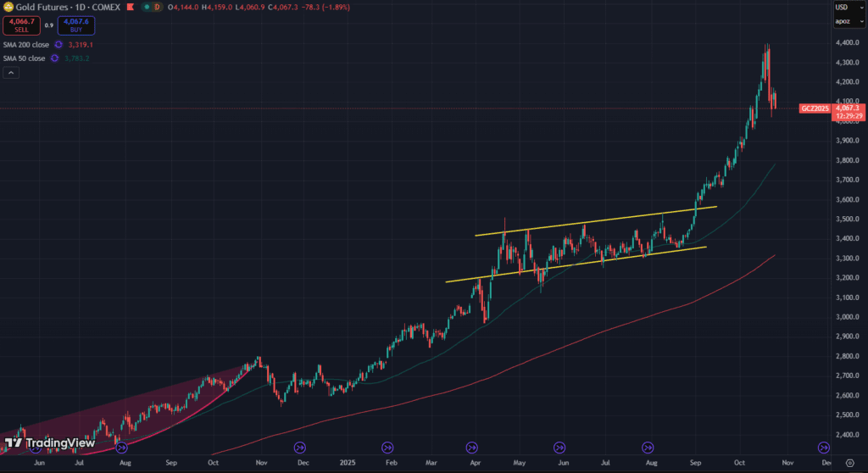Click the SMA 50 indicator refresh icon
868x473 pixels.
click(x=54, y=58)
